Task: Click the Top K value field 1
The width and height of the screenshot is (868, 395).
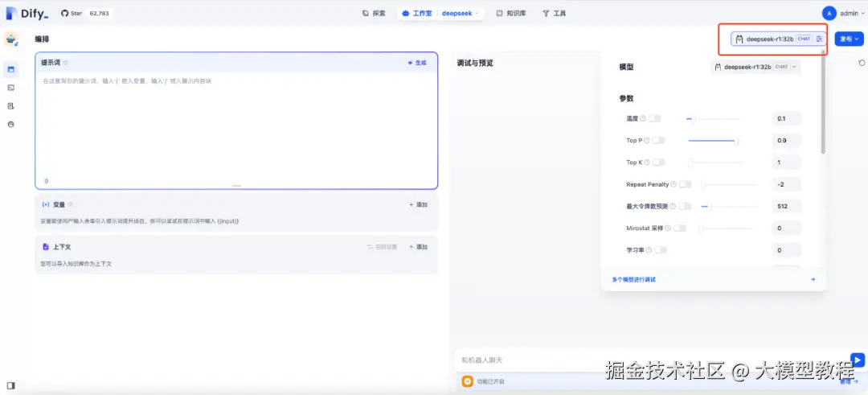Action: tap(787, 163)
